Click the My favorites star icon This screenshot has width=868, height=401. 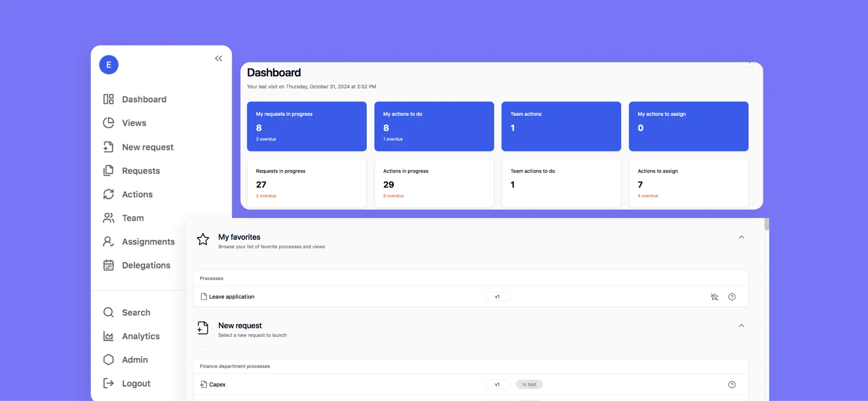[203, 239]
